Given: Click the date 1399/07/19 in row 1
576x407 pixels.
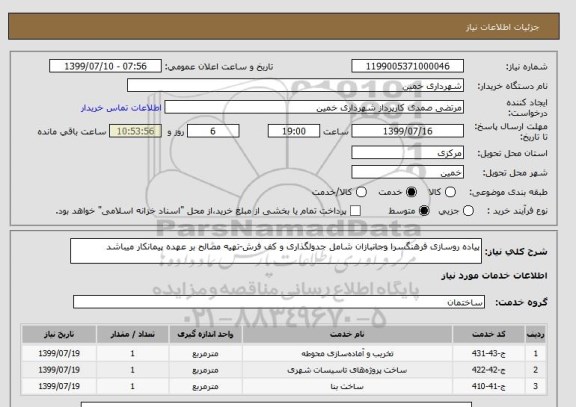Looking at the screenshot, I should pos(59,353).
